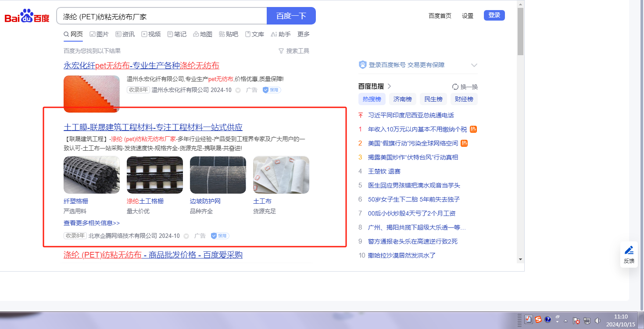Switch to the 图片 tab
This screenshot has height=329, width=644.
tap(99, 34)
